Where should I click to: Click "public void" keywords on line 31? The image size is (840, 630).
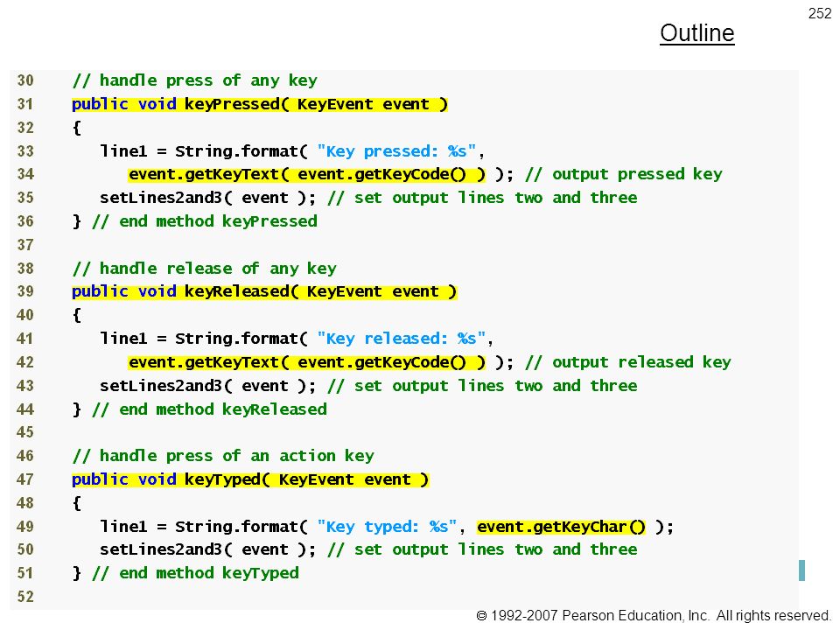point(124,104)
